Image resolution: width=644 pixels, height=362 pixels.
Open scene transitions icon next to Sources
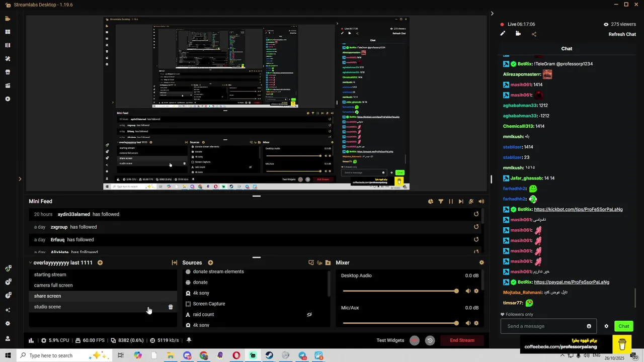point(175,262)
